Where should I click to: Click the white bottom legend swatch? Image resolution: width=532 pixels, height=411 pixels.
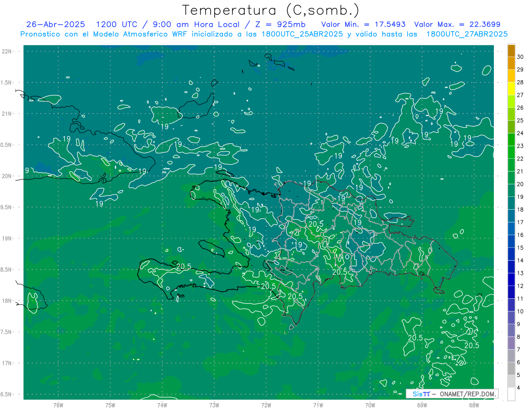[511, 395]
